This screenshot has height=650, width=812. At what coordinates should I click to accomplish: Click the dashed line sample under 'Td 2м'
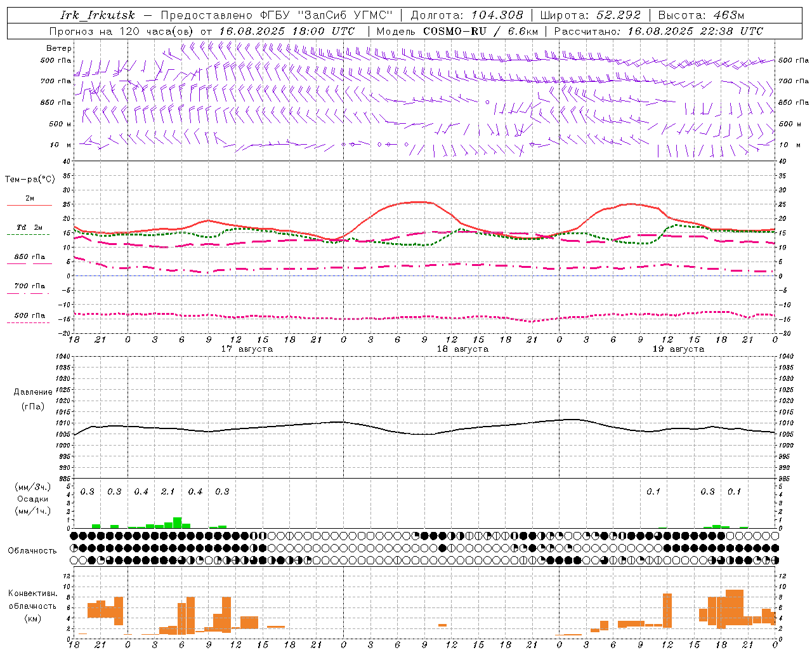pyautogui.click(x=29, y=235)
